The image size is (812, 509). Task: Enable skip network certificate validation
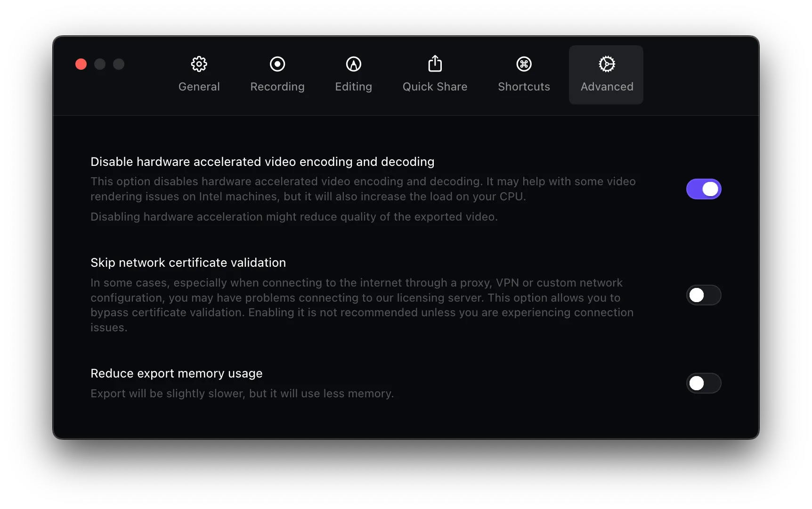pos(704,295)
